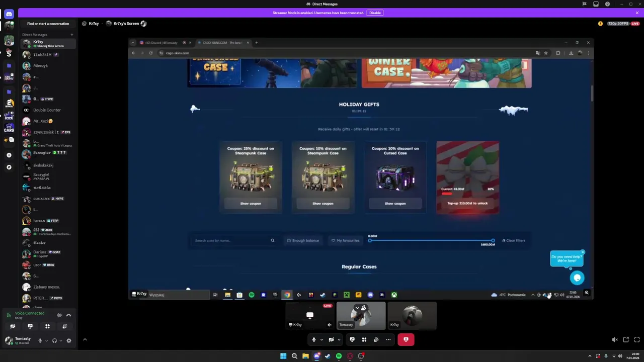The image size is (644, 362).
Task: Expand output device arrow in user panel
Action: pos(61,340)
